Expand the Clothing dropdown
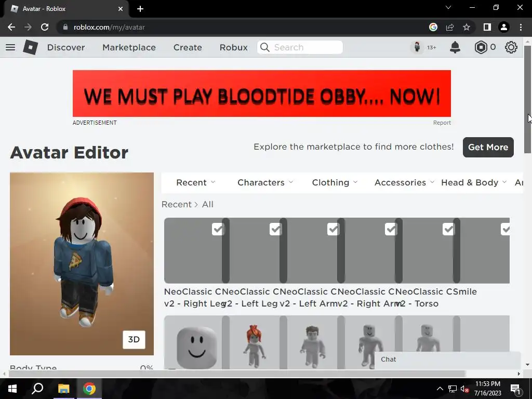 click(335, 182)
